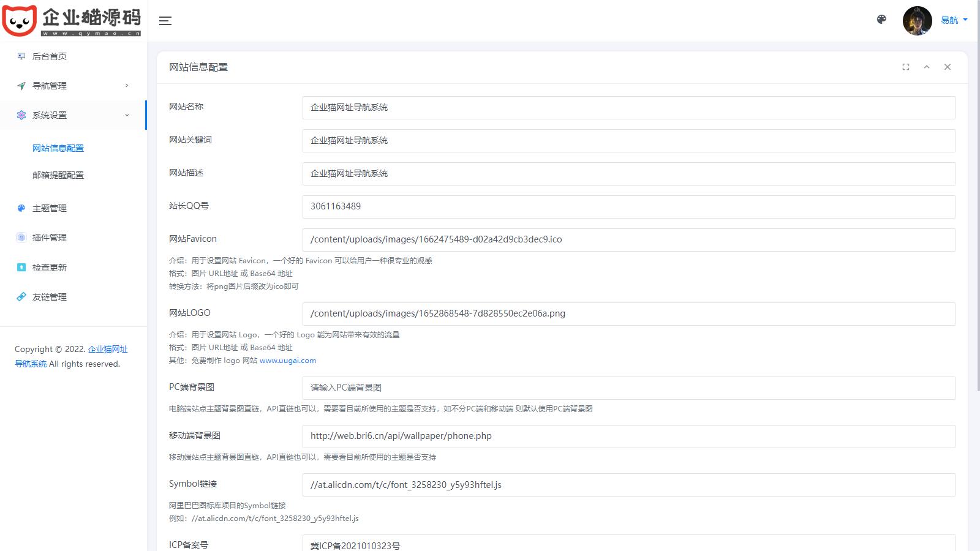This screenshot has width=980, height=551.
Task: Edit the 移动端背景图 URL field
Action: (x=629, y=437)
